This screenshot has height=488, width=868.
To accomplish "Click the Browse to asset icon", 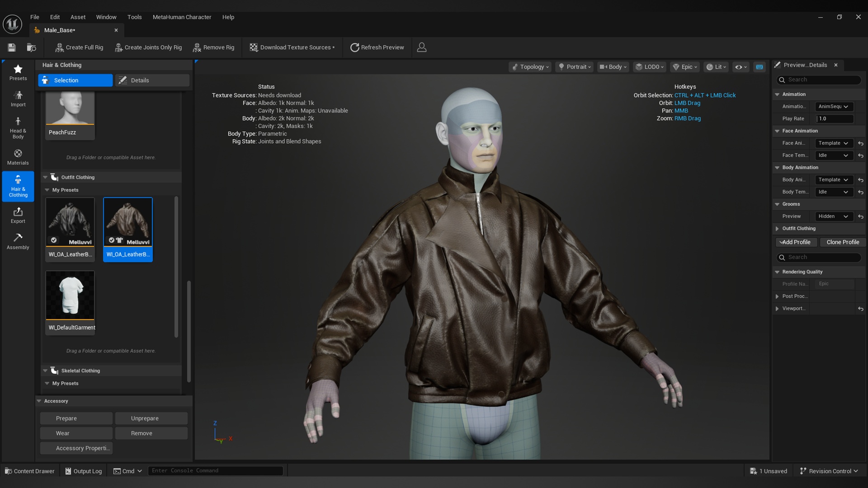I will [x=31, y=47].
